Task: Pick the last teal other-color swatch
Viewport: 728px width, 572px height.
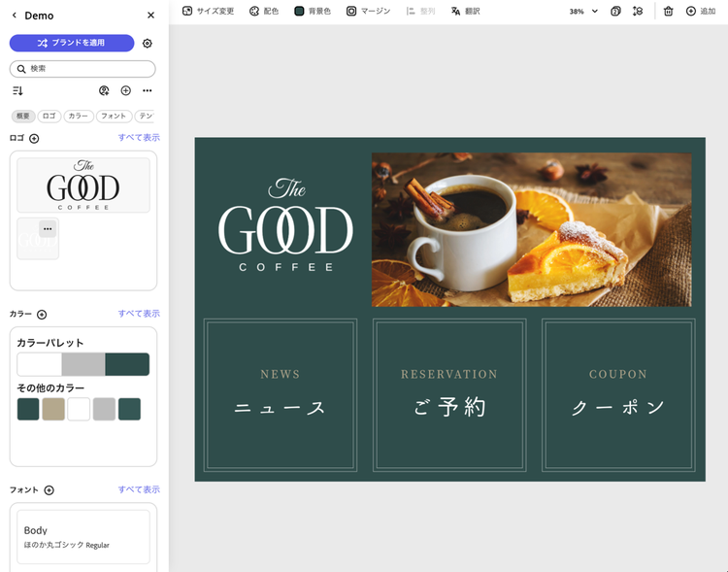Action: 129,410
